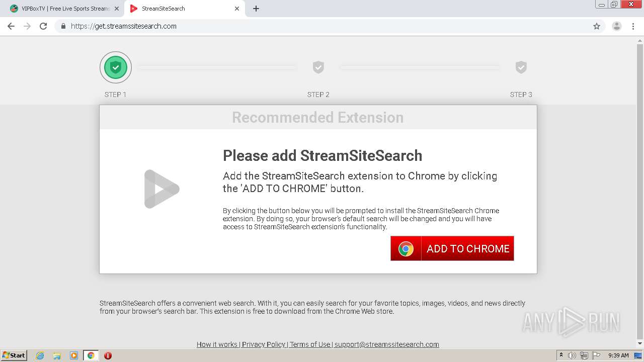Open the Terms of Use link

[x=310, y=344]
